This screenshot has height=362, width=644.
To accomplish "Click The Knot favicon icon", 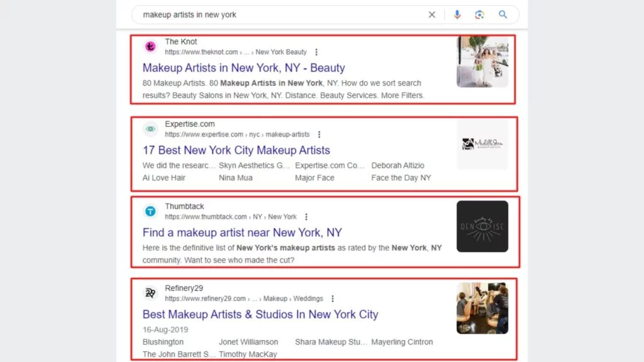I will 150,47.
